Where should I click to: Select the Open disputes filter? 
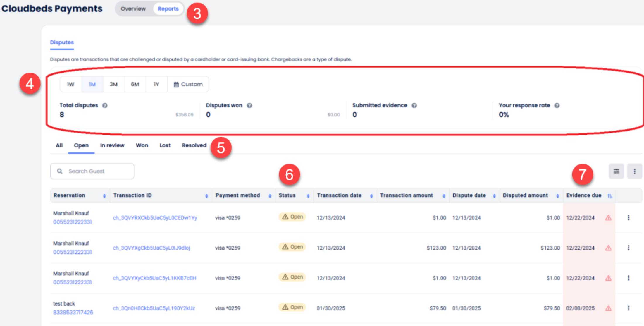point(81,145)
